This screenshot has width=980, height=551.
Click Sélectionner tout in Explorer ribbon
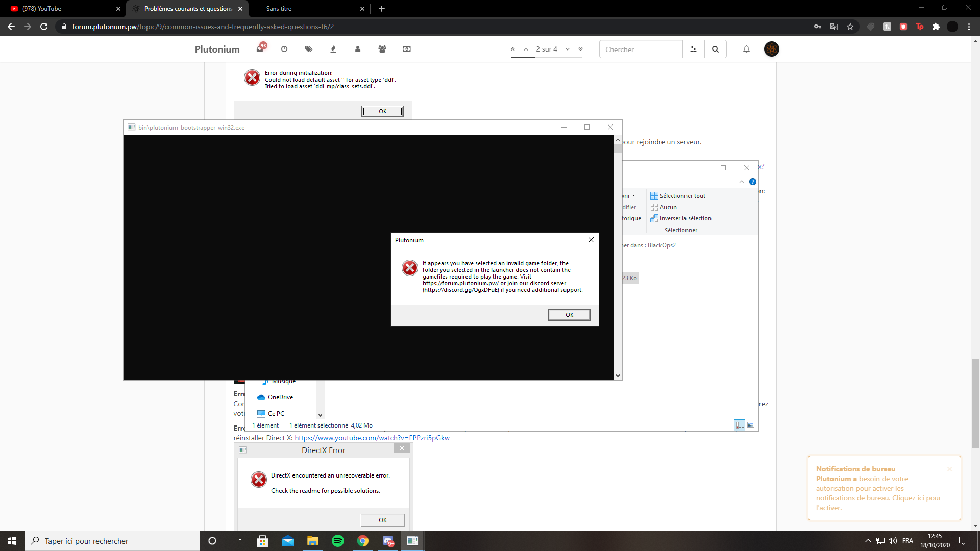click(678, 196)
